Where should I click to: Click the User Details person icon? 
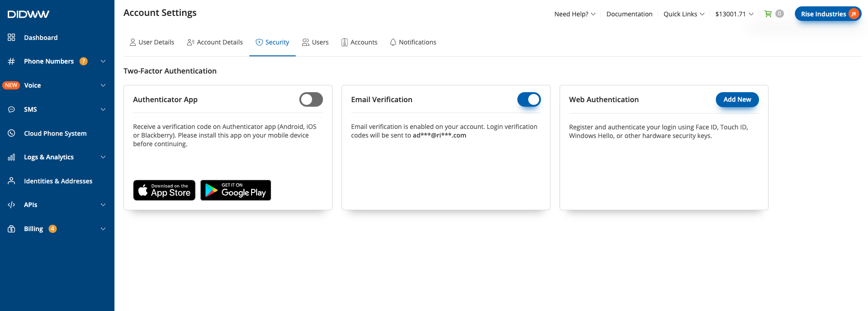[133, 42]
